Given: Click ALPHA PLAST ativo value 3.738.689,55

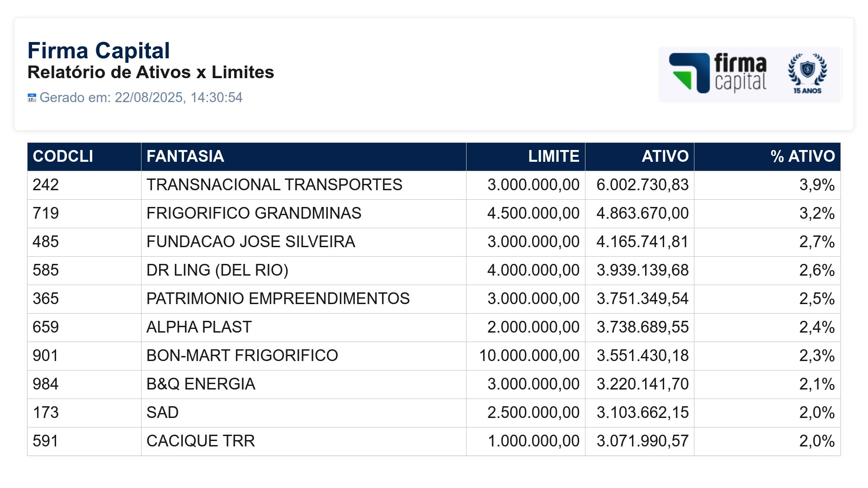Looking at the screenshot, I should tap(642, 327).
